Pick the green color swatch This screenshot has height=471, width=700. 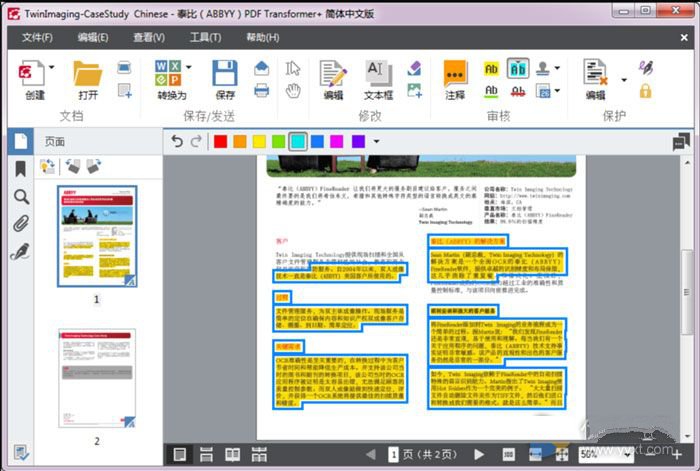(x=279, y=142)
